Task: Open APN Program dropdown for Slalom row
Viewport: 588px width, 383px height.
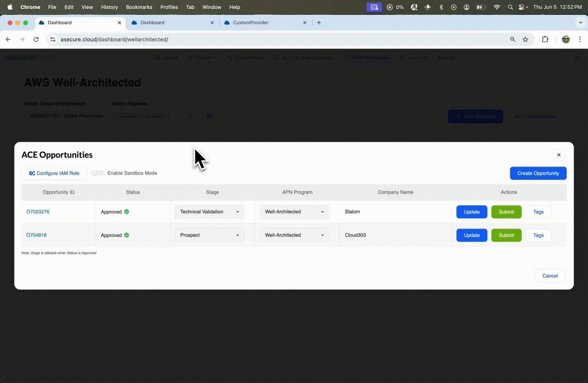Action: [x=294, y=212]
